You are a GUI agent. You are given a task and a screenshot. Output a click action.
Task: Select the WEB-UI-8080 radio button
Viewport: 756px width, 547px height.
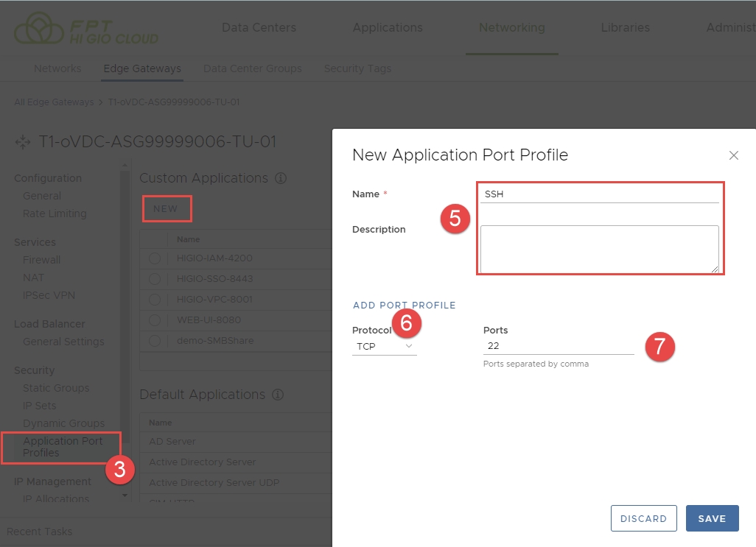(155, 320)
